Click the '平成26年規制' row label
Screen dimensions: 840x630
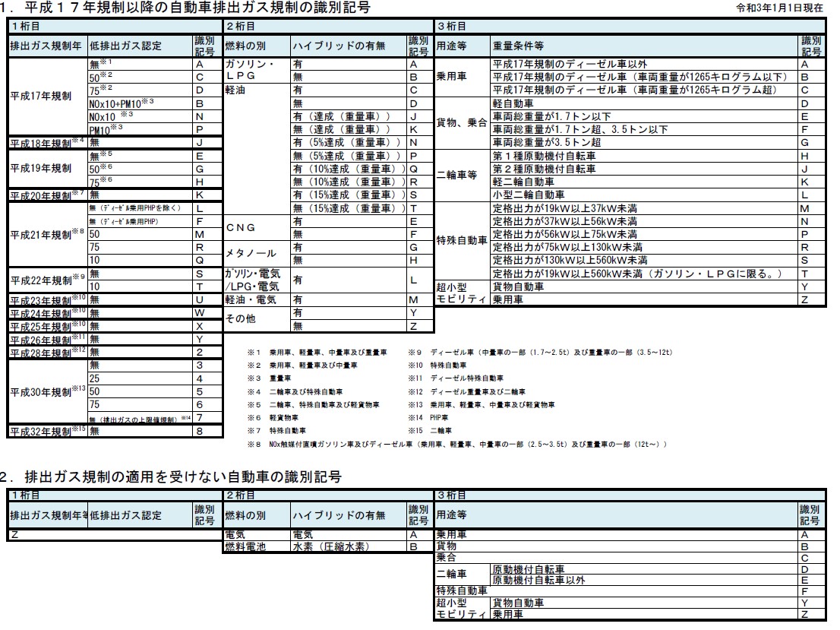coord(48,340)
